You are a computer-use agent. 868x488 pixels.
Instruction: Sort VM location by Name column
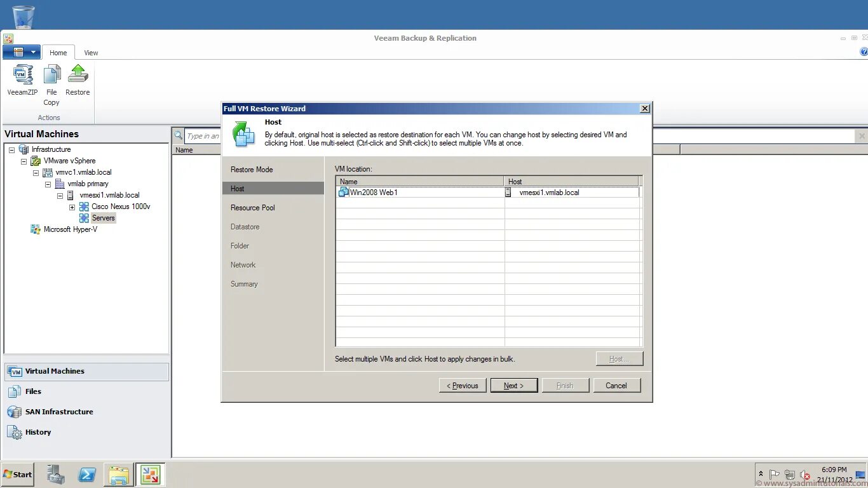[419, 181]
